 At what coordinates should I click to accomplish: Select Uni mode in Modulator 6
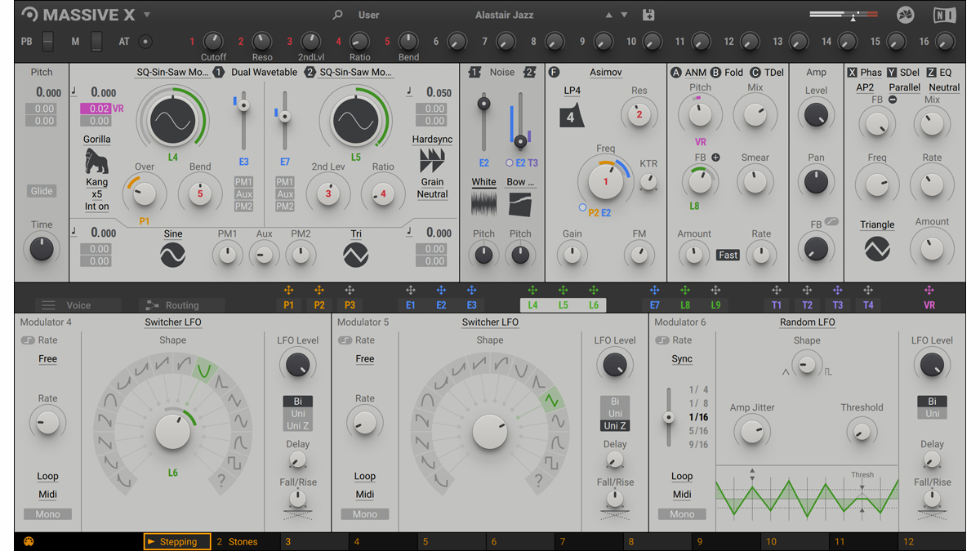[x=932, y=414]
